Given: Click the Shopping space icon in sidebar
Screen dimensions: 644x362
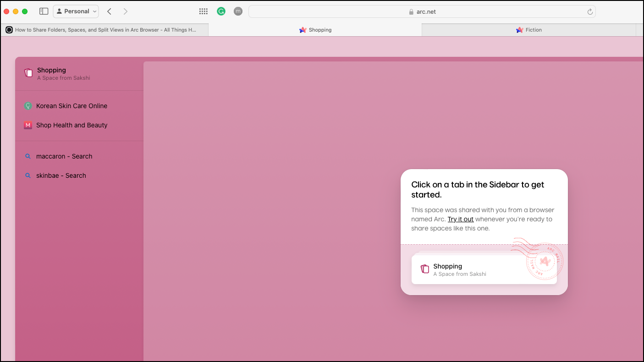Looking at the screenshot, I should (x=28, y=73).
